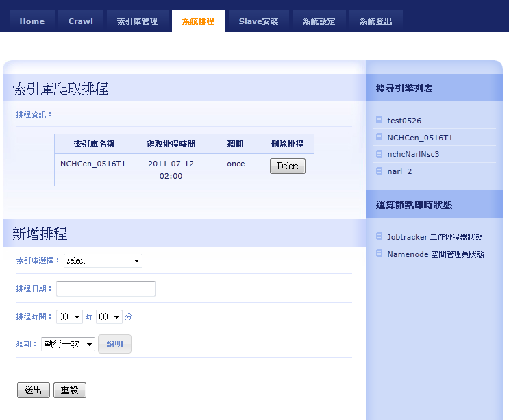Screen dimensions: 509x420
Task: Go to the Slave安裝 tab
Action: point(259,21)
